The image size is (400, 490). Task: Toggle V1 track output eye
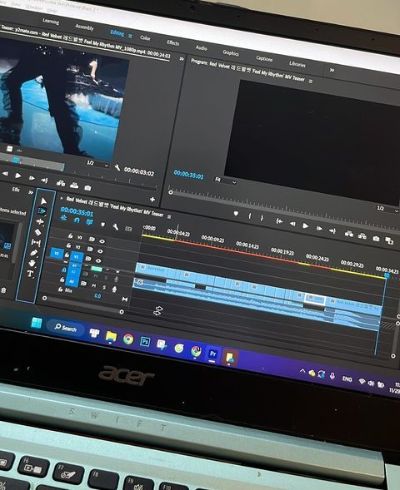pos(98,261)
